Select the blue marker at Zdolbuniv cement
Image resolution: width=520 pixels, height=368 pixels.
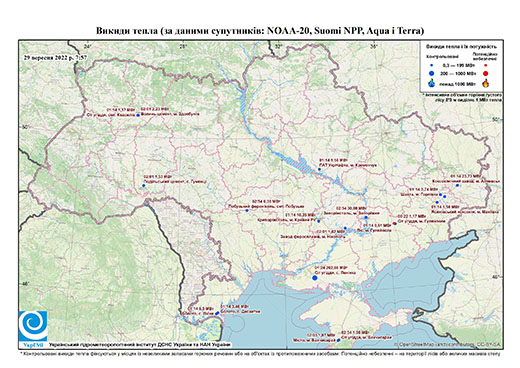(x=138, y=115)
